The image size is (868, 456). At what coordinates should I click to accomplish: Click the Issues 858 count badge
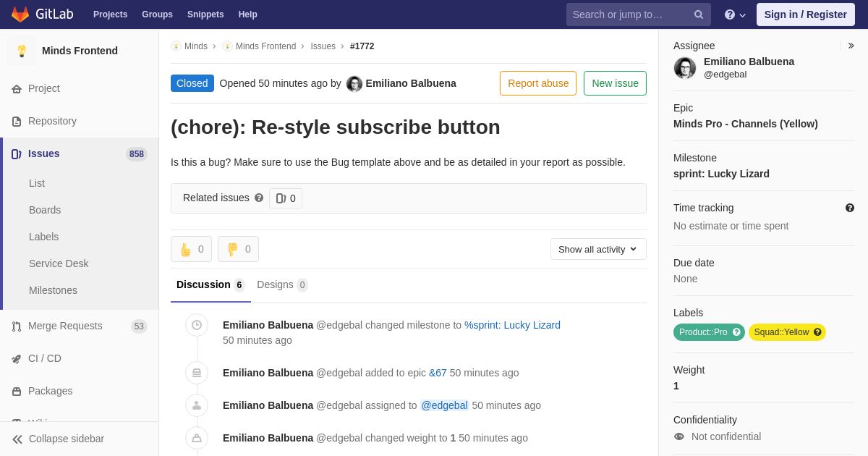point(137,154)
